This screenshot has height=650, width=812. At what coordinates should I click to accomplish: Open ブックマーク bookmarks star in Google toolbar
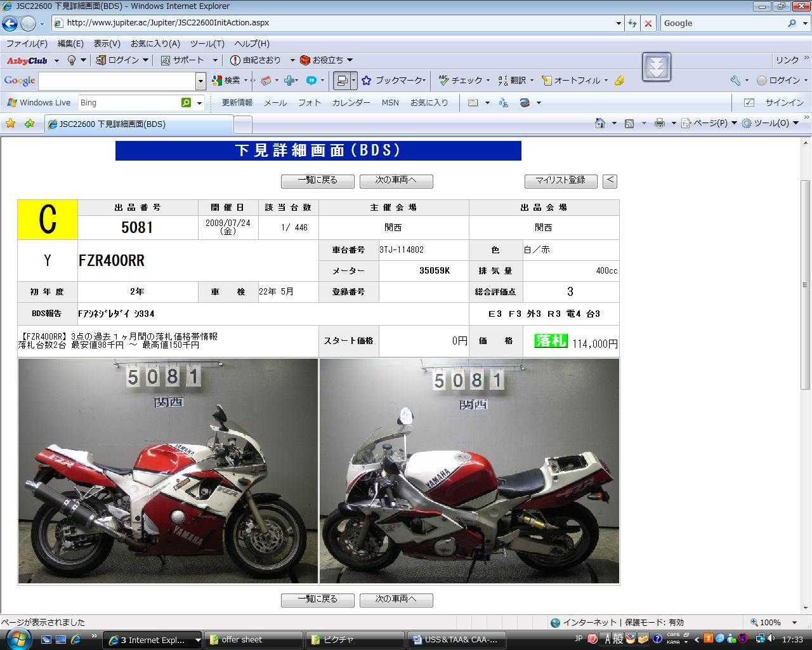[392, 81]
